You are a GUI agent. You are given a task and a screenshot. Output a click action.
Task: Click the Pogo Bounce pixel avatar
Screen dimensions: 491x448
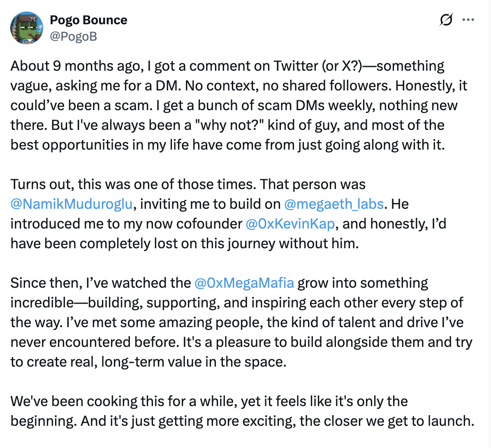pyautogui.click(x=27, y=28)
